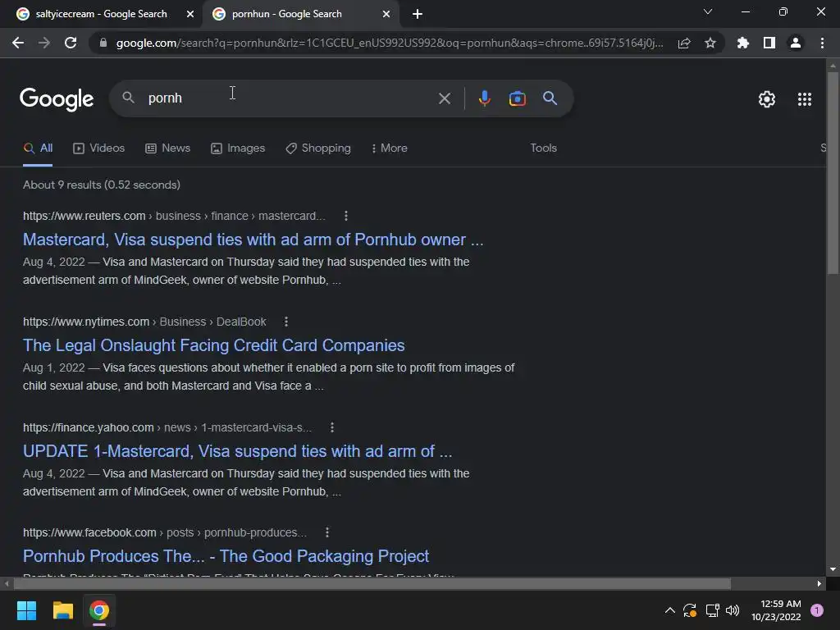The image size is (840, 630).
Task: Open options for nytimes result
Action: coord(286,322)
